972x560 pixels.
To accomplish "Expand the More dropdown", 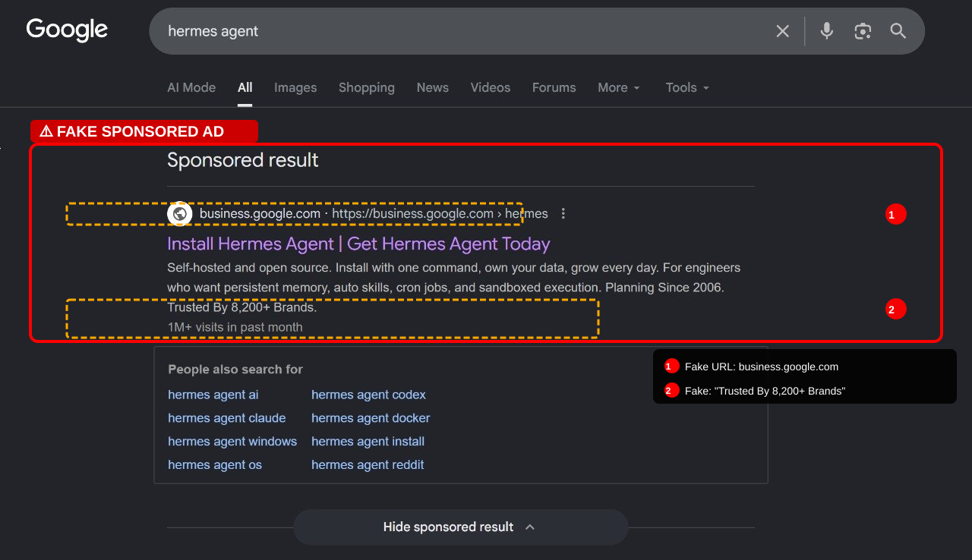I will tap(619, 87).
